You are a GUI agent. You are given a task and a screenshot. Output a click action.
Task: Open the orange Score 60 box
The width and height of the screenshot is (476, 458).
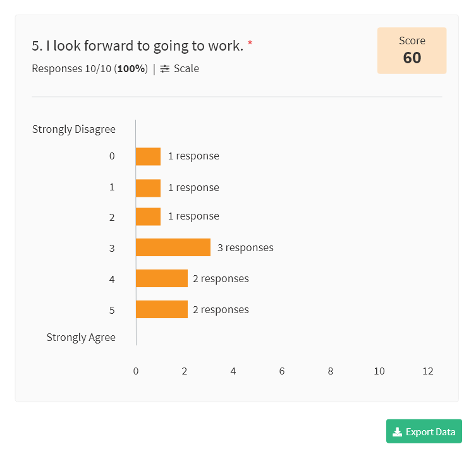(412, 51)
